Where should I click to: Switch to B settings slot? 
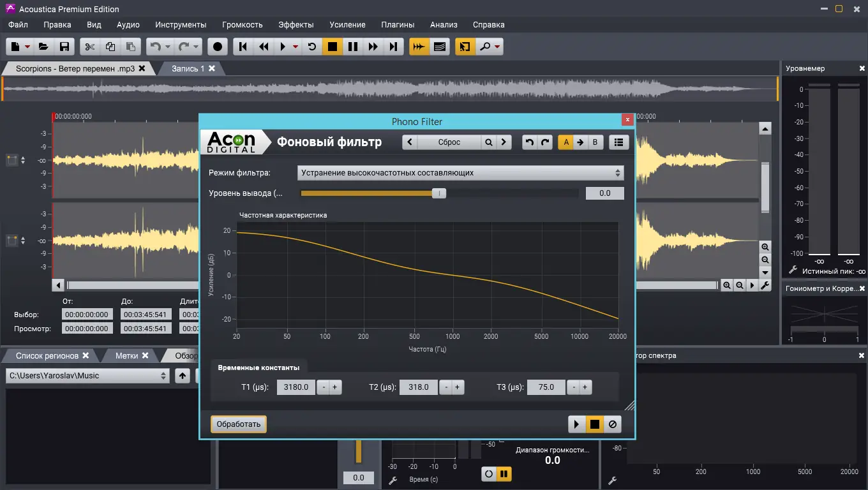[595, 142]
